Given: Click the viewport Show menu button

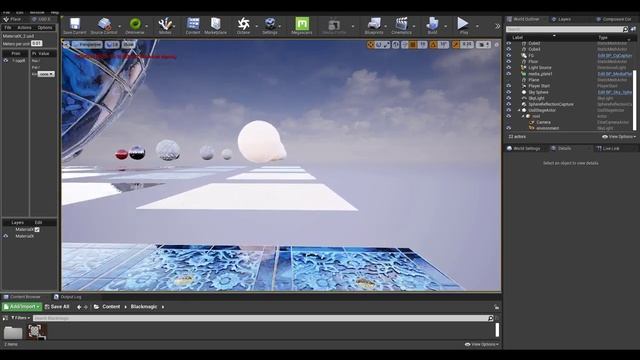Looking at the screenshot, I should pyautogui.click(x=128, y=44).
